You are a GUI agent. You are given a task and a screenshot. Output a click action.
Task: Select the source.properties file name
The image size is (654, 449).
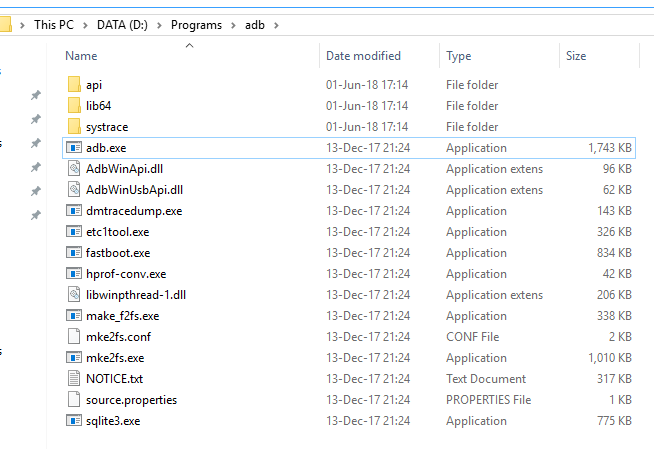coord(131,400)
